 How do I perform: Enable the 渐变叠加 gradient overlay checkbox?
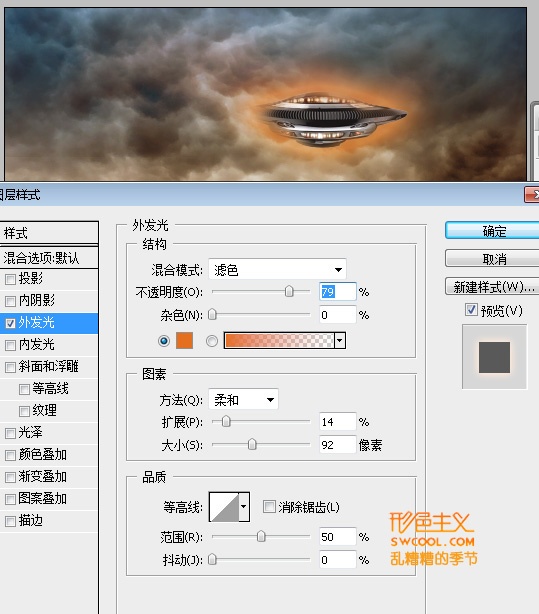(x=10, y=477)
